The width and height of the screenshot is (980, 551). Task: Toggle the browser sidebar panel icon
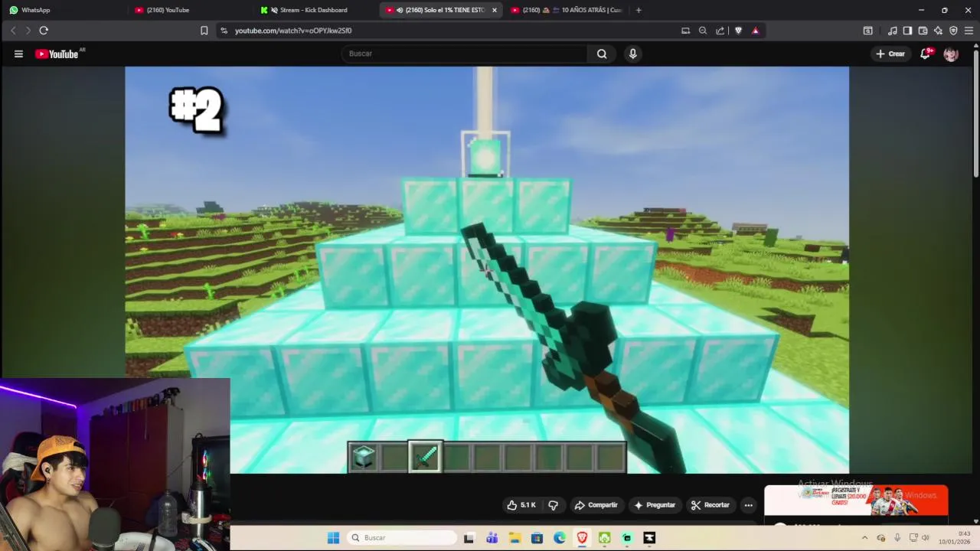(907, 31)
